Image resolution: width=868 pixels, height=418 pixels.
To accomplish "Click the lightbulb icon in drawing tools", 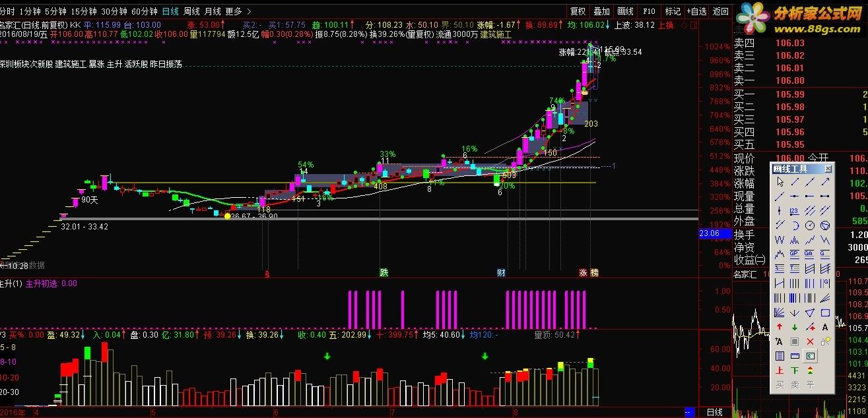I will click(825, 342).
